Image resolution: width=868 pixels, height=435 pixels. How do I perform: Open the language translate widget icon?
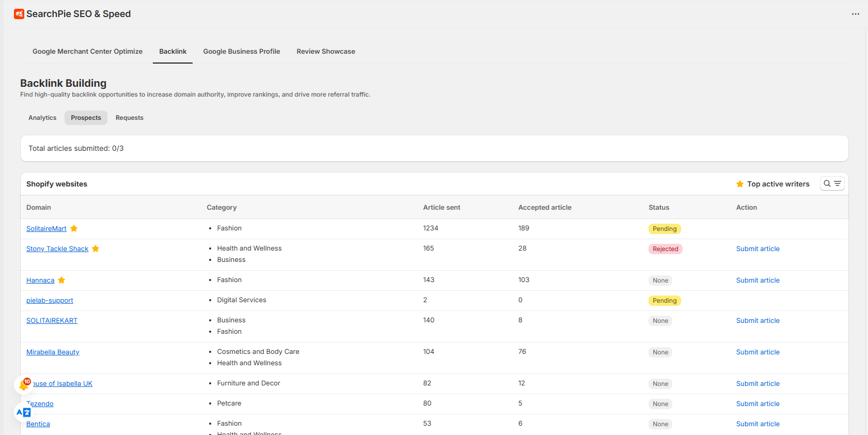(24, 412)
